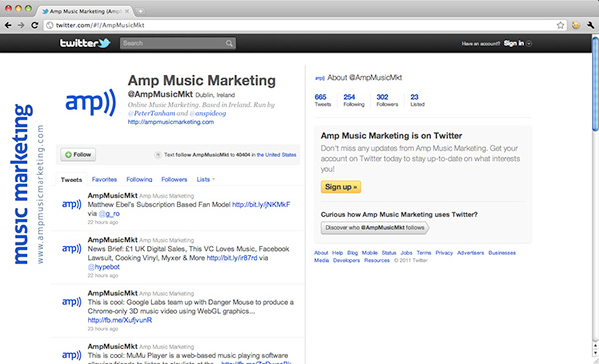This screenshot has height=364, width=599.
Task: Open the wrench settings menu in Chrome
Action: [590, 25]
